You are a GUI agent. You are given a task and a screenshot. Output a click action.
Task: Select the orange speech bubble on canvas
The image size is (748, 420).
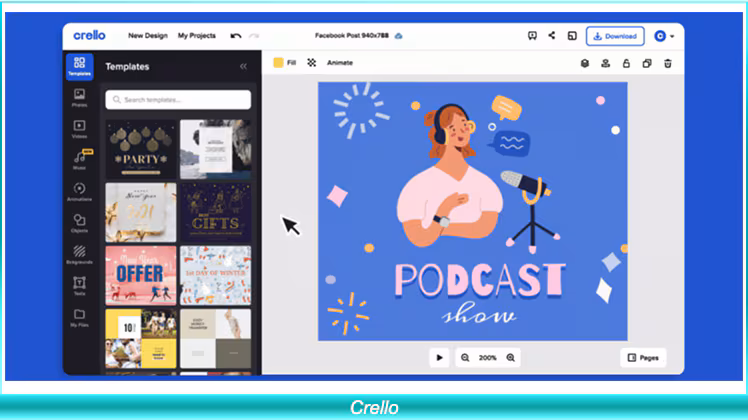pyautogui.click(x=506, y=107)
